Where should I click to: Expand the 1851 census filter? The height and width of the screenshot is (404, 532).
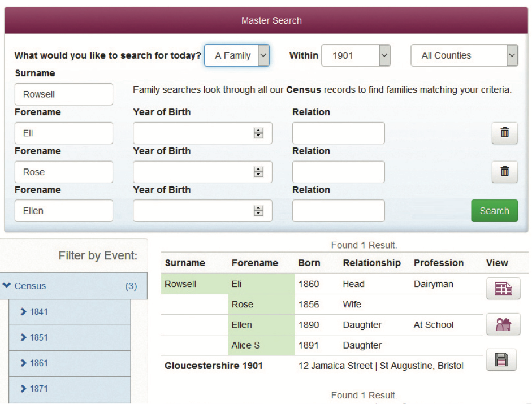click(70, 337)
